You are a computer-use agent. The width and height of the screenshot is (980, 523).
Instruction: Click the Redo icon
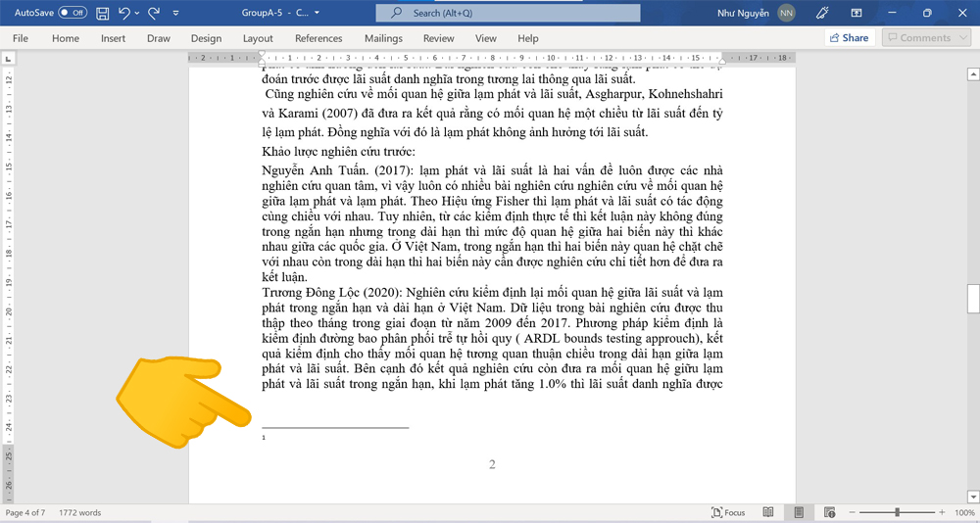click(x=154, y=13)
